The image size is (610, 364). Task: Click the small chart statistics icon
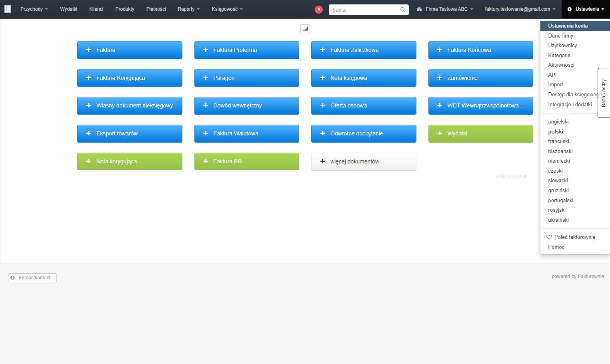point(305,29)
